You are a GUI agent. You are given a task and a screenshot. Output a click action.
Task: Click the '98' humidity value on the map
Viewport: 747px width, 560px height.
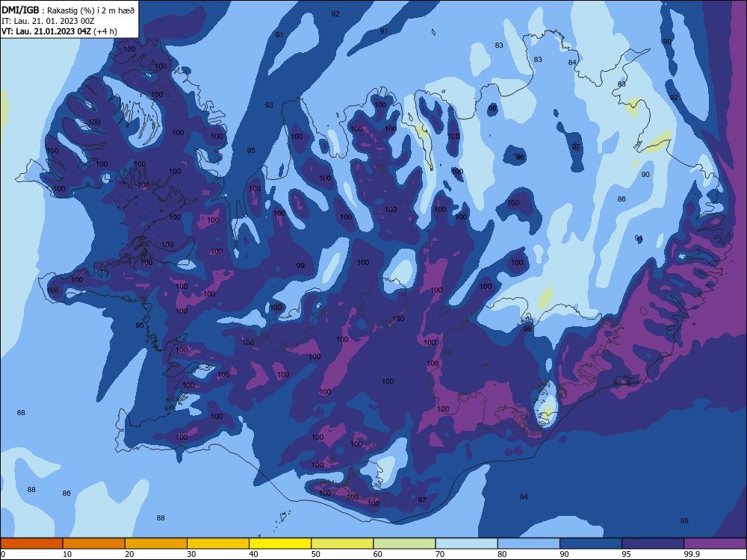tap(527, 329)
